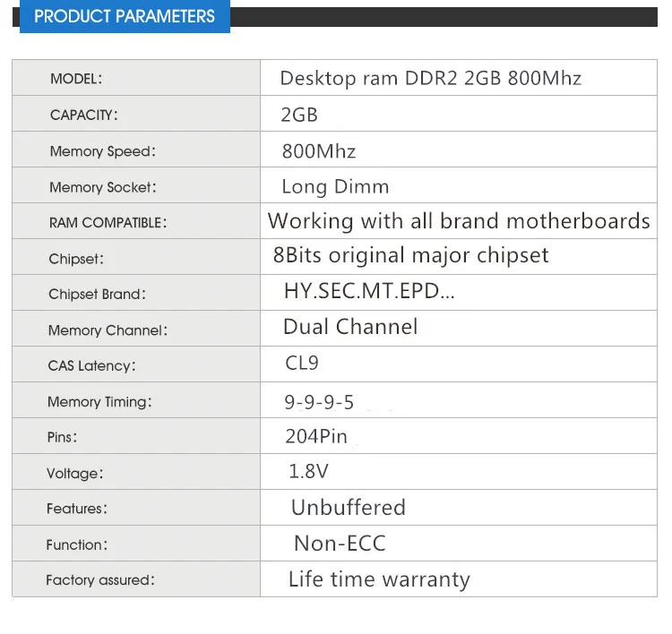Screen dimensions: 672x634
Task: Click the 800Mhz memory speed value
Action: [318, 151]
